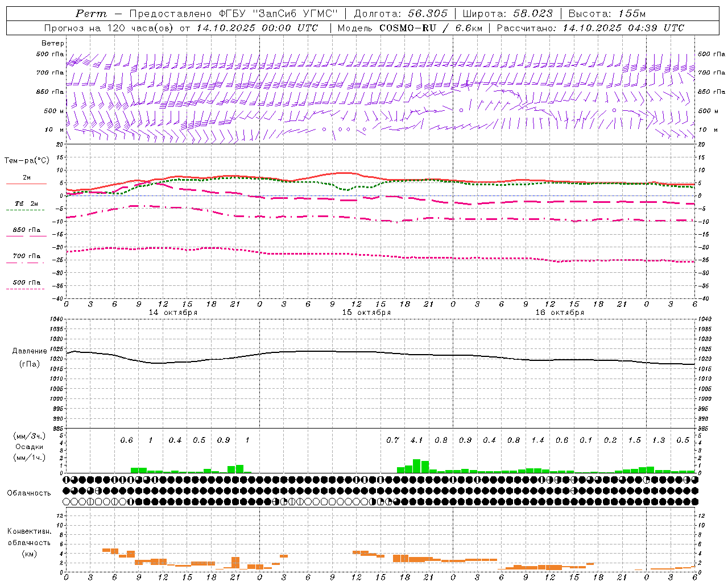Click the "(мм/1ч.)" precipitation unit label
The image size is (728, 582).
pos(29,458)
